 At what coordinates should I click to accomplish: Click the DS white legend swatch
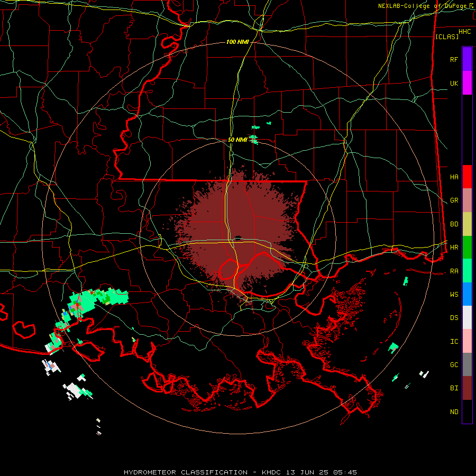[x=467, y=317]
